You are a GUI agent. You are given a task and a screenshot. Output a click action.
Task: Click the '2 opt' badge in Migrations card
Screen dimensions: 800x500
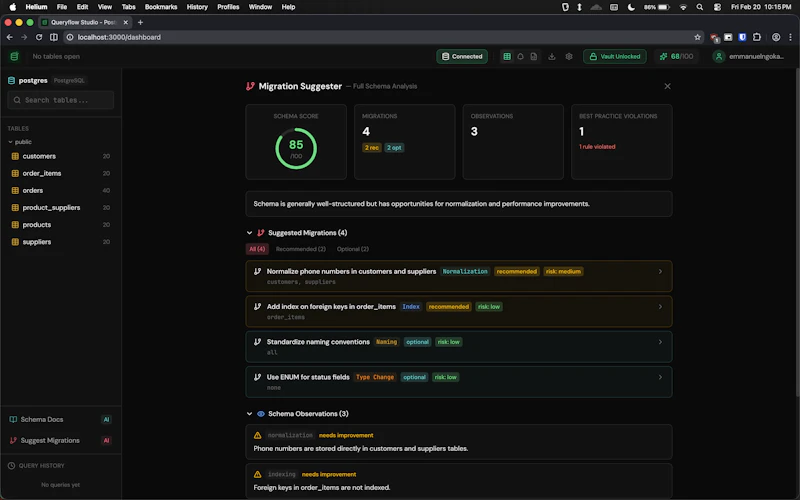(394, 147)
